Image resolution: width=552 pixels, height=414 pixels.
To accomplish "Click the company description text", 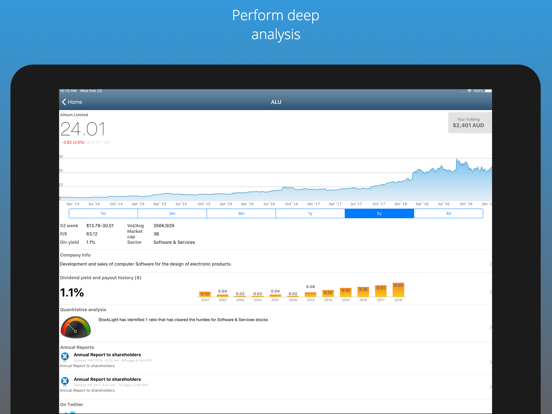I will coord(146,264).
